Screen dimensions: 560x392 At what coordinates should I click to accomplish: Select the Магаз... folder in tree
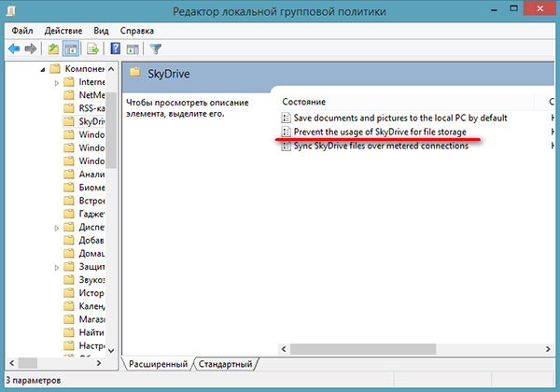84,319
